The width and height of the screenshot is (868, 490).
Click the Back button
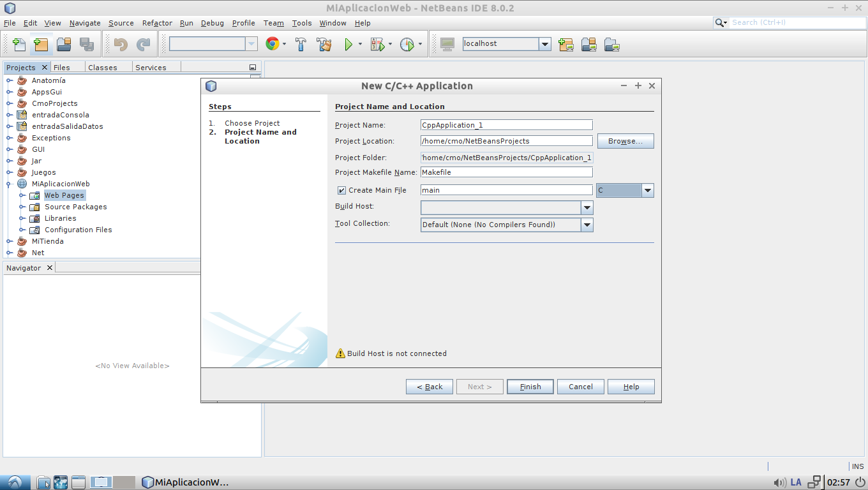[x=430, y=387]
